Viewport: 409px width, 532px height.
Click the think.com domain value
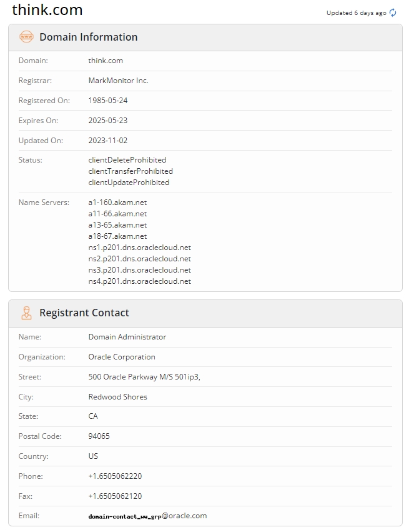106,61
